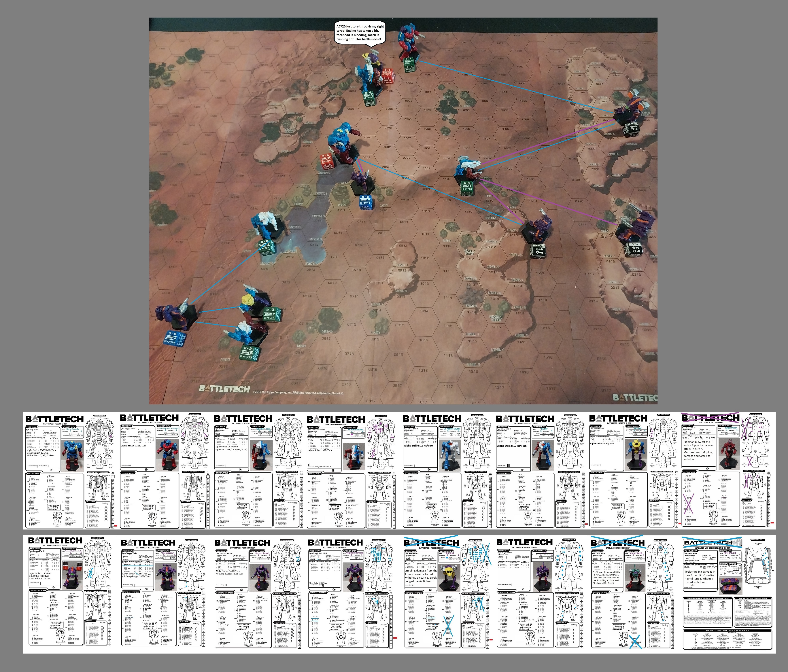Click warrior name Lt. Mark Sayyadi
The height and width of the screenshot is (672, 788).
coord(452,429)
